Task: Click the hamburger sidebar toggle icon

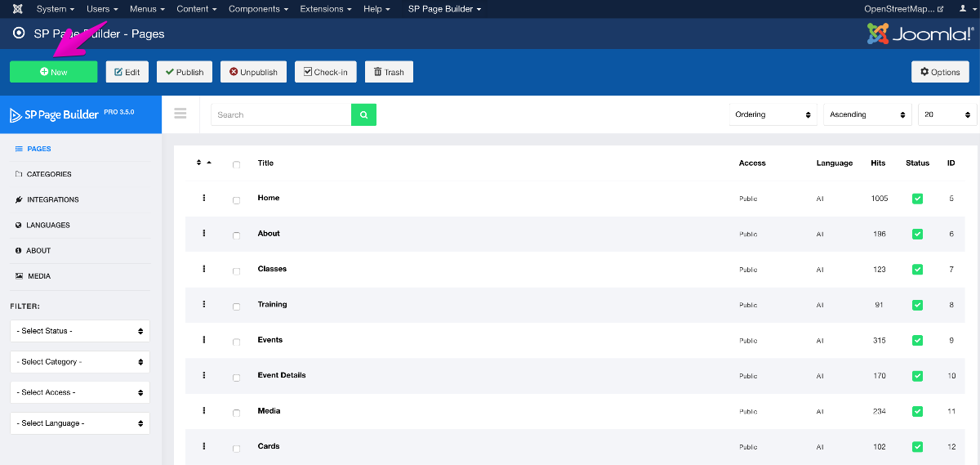Action: pos(180,114)
